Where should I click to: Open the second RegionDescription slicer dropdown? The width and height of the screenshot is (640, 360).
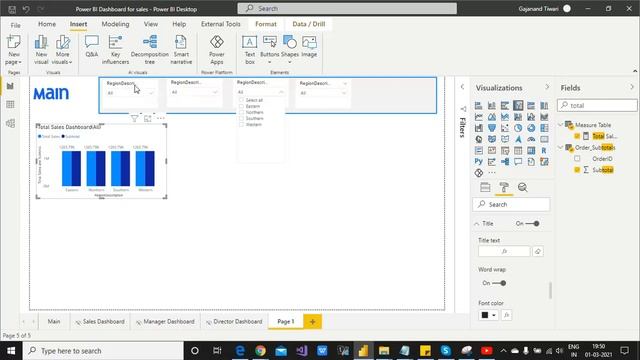pyautogui.click(x=215, y=92)
